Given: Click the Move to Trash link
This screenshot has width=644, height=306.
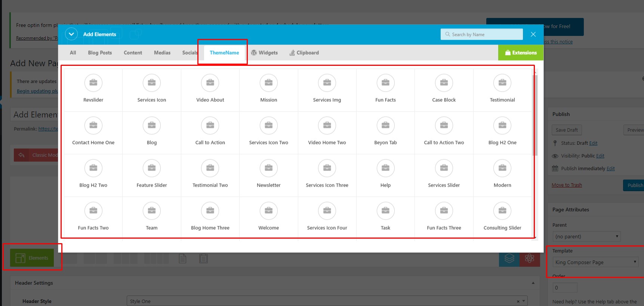Looking at the screenshot, I should [567, 185].
